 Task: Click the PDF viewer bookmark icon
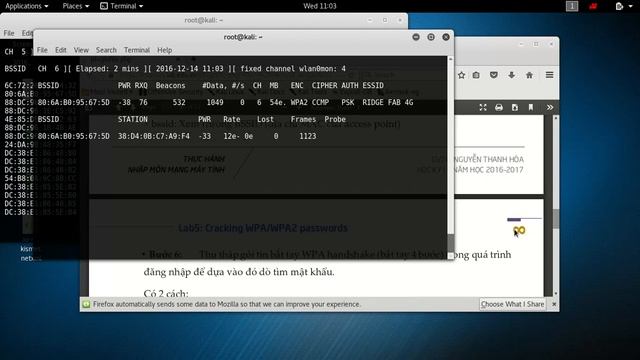click(531, 107)
